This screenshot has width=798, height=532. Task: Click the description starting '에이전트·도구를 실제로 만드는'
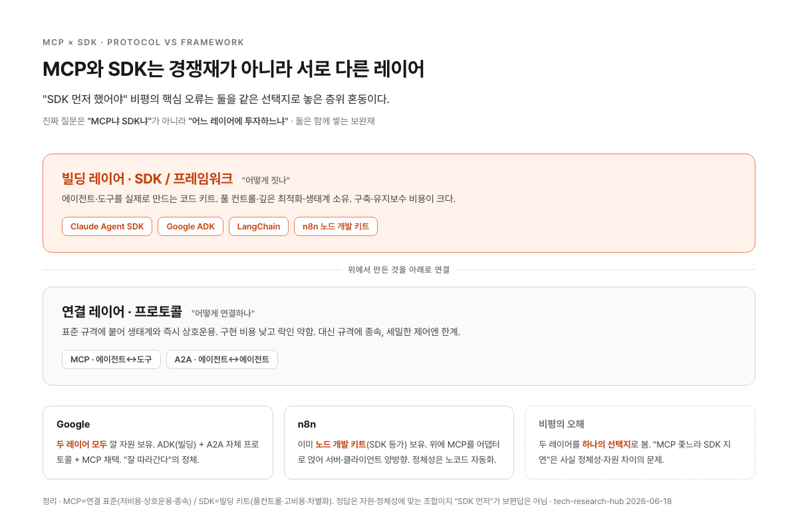[x=259, y=198]
